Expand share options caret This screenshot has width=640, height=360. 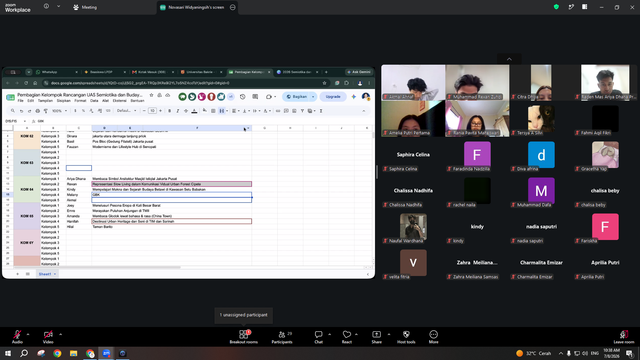coord(389,334)
